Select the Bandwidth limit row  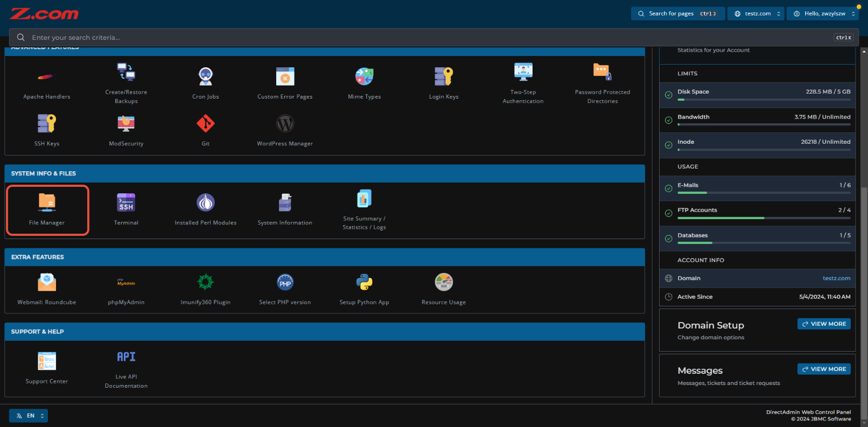757,120
